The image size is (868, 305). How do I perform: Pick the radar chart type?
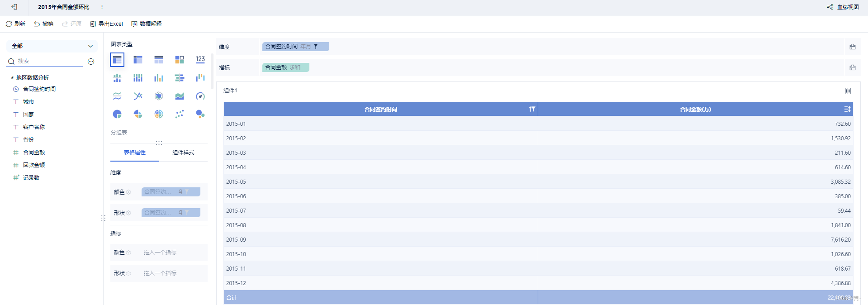click(x=159, y=96)
